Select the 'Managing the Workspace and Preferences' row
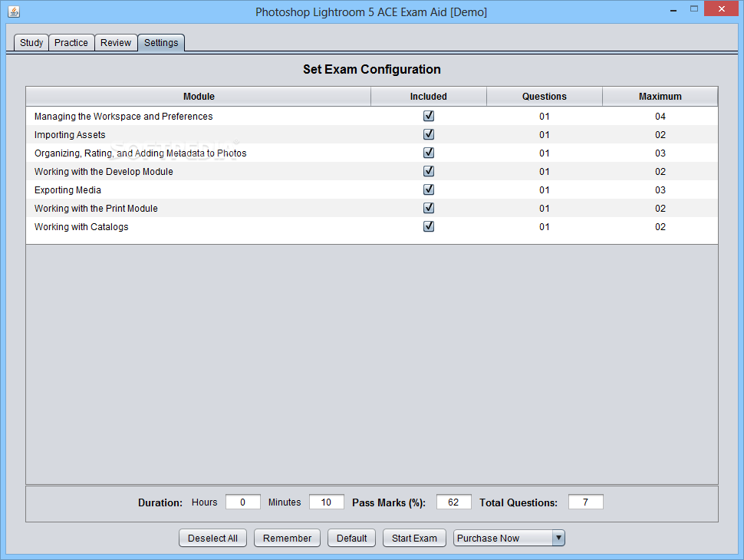Screen dimensions: 744x560 371,117
